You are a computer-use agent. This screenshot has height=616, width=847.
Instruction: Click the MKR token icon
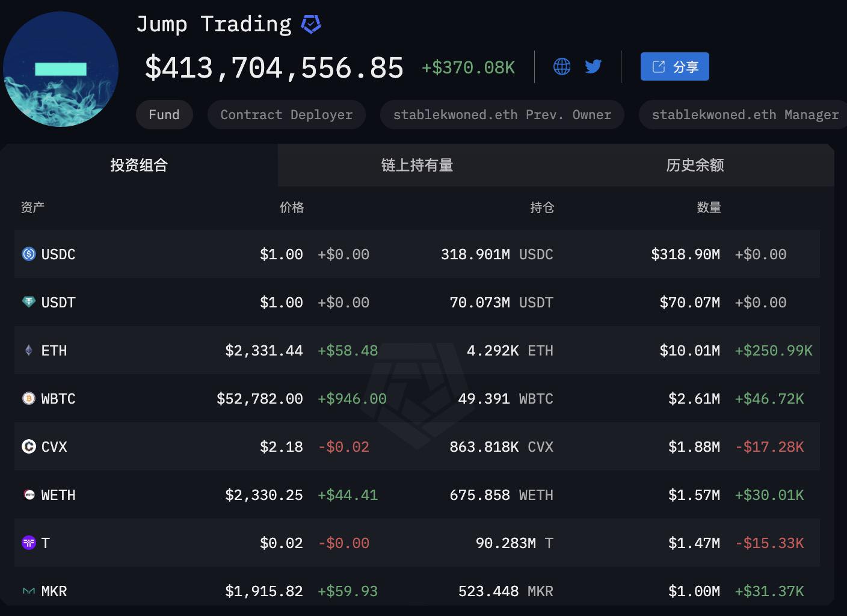[29, 591]
